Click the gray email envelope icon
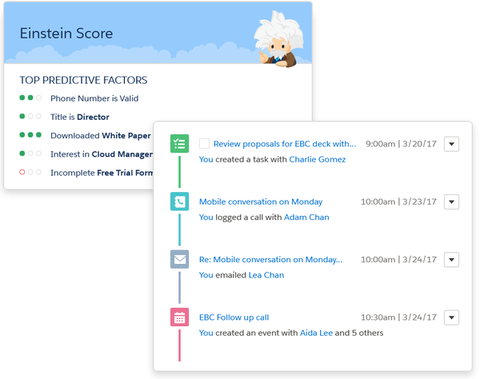Image resolution: width=480 pixels, height=379 pixels. click(179, 259)
